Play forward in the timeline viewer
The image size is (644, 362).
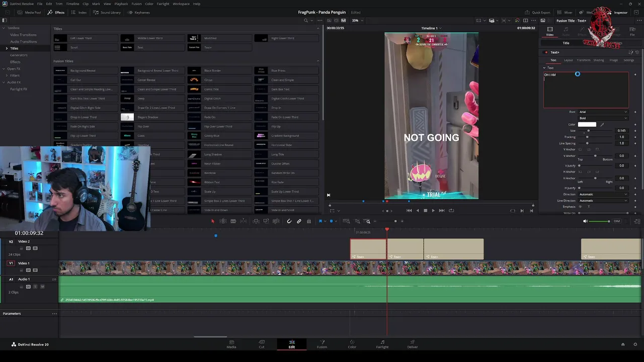coord(433,211)
